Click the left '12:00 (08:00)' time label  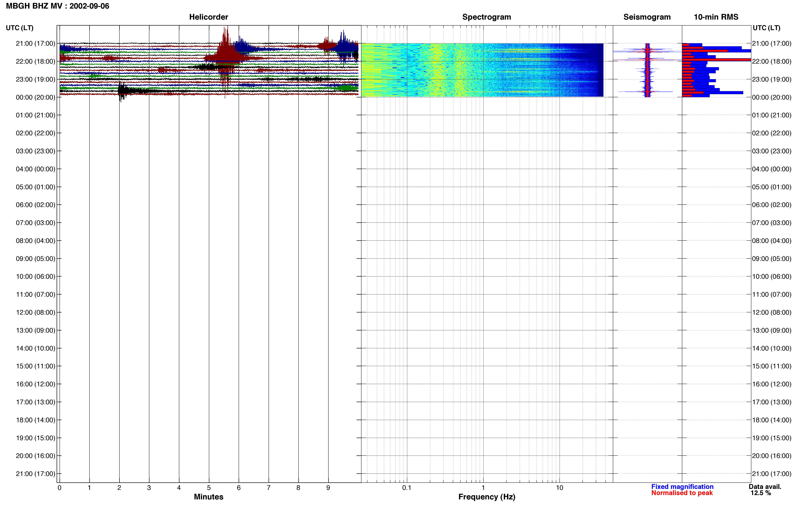(35, 313)
